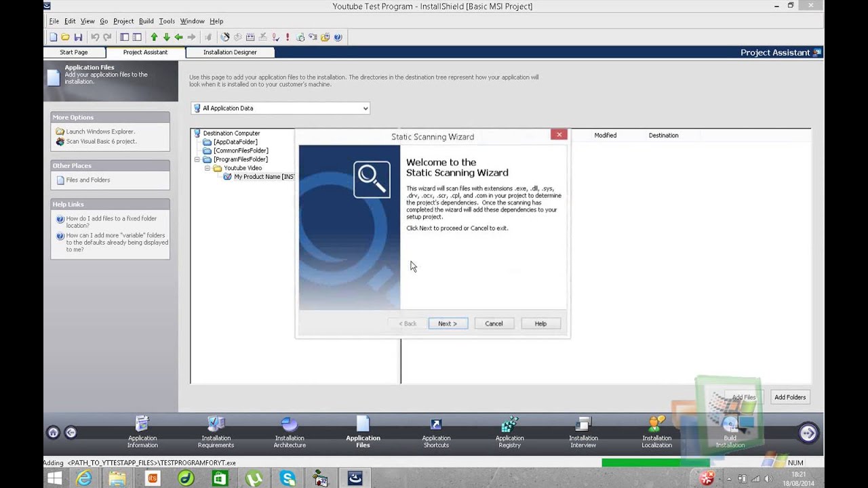The height and width of the screenshot is (488, 868).
Task: Click the Undo toolbar icon
Action: coord(95,37)
